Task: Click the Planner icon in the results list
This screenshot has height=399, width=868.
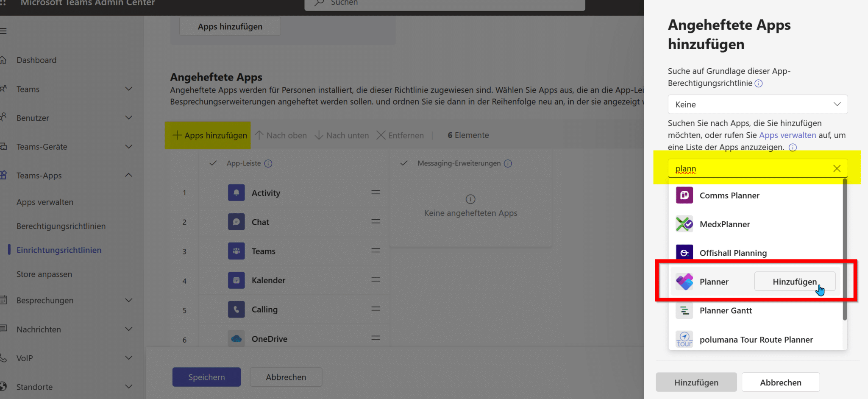Action: pyautogui.click(x=684, y=281)
